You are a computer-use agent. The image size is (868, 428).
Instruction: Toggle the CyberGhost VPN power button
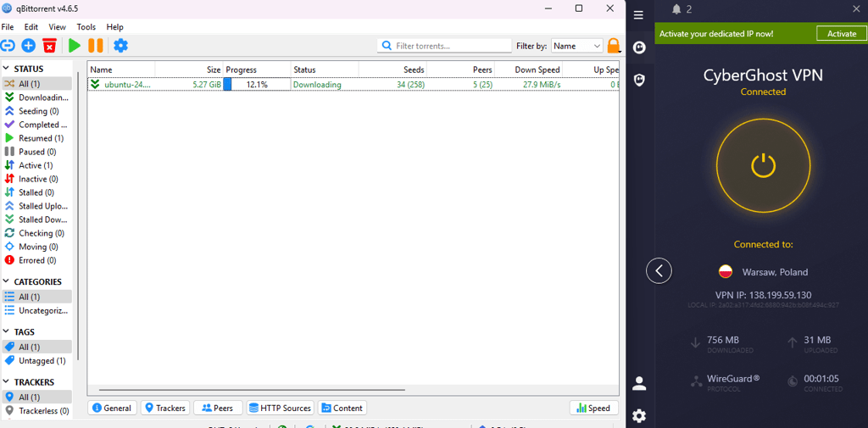(x=763, y=165)
